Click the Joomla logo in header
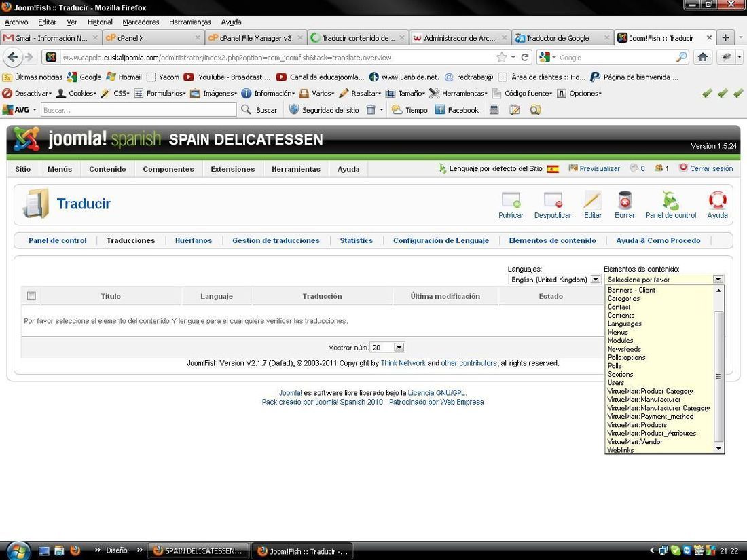 (27, 139)
